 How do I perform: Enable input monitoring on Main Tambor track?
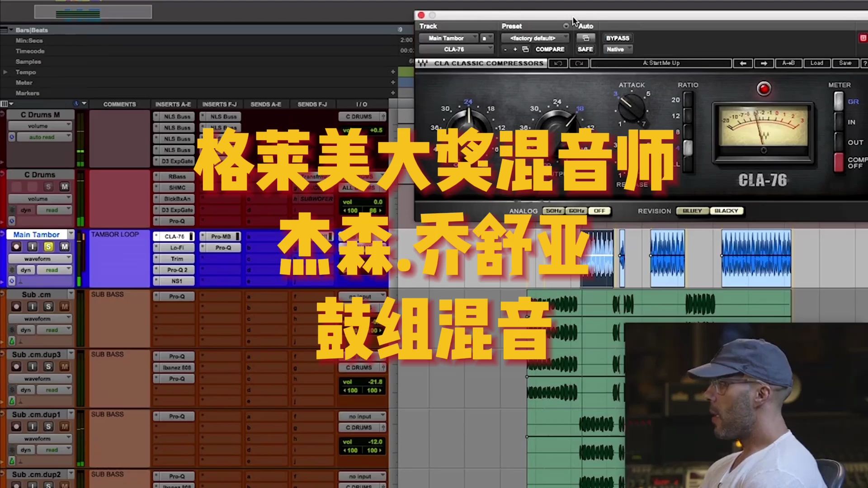[32, 247]
